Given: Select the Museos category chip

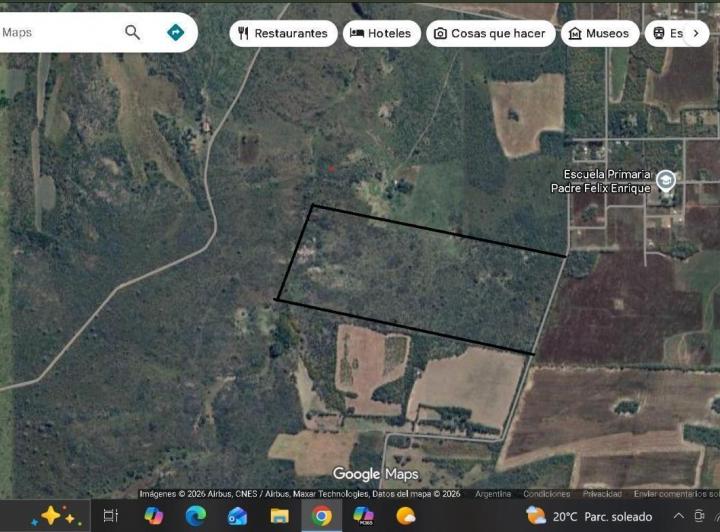Looking at the screenshot, I should pyautogui.click(x=600, y=34).
